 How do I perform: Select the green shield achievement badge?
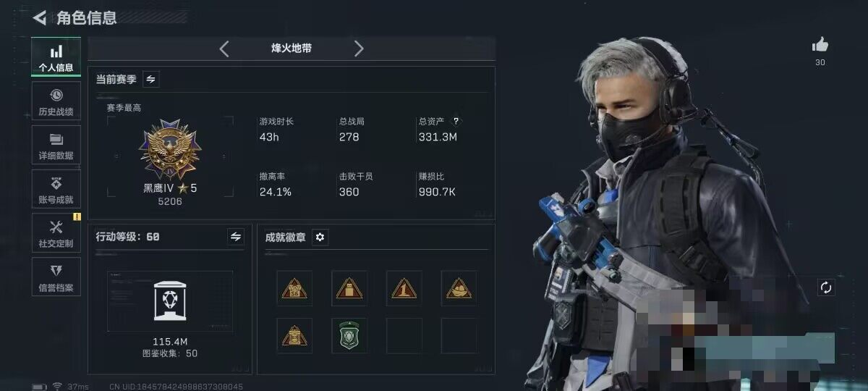[x=349, y=335]
